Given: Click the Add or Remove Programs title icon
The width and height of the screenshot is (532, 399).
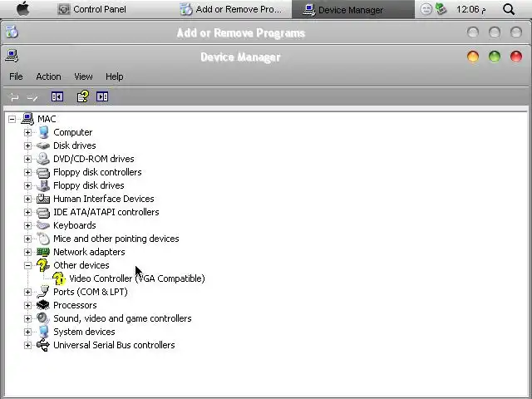Looking at the screenshot, I should click(12, 32).
